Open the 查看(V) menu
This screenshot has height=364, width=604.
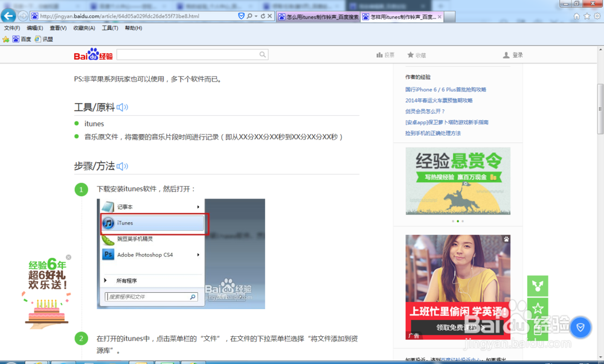tap(58, 28)
